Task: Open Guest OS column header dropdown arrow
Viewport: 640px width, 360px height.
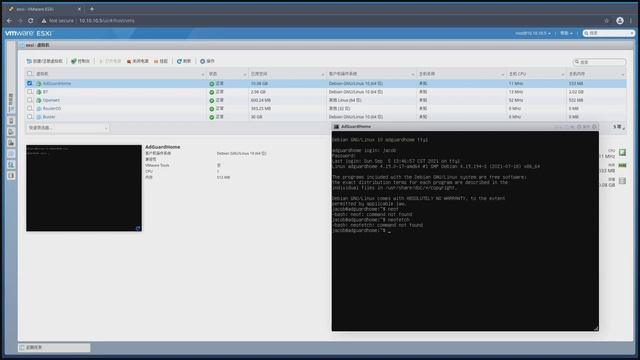Action: [x=413, y=74]
